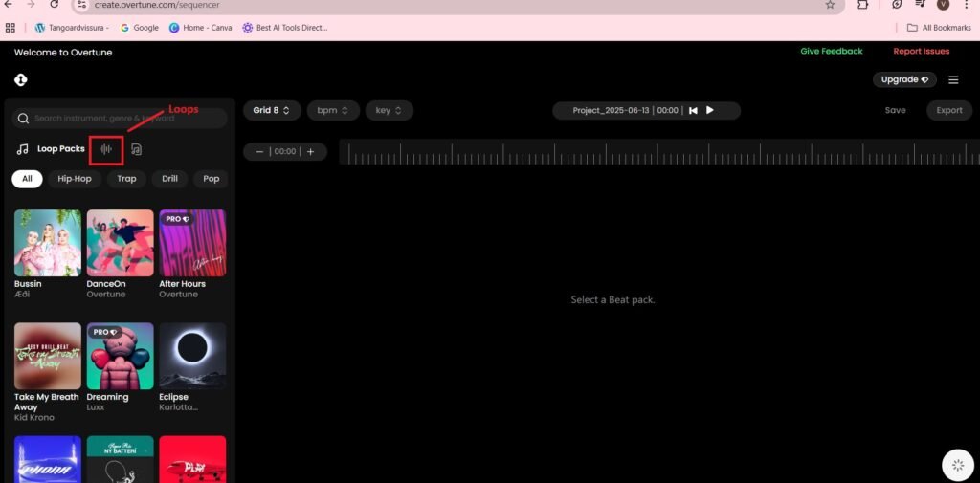
Task: Open the browser profile avatar
Action: 943,5
